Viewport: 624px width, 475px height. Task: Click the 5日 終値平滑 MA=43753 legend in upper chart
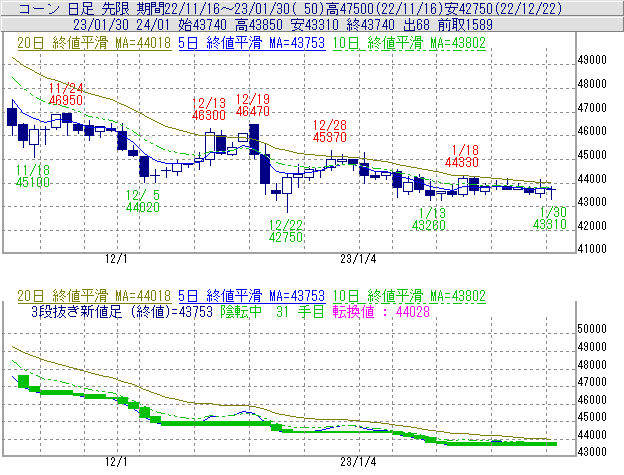252,43
